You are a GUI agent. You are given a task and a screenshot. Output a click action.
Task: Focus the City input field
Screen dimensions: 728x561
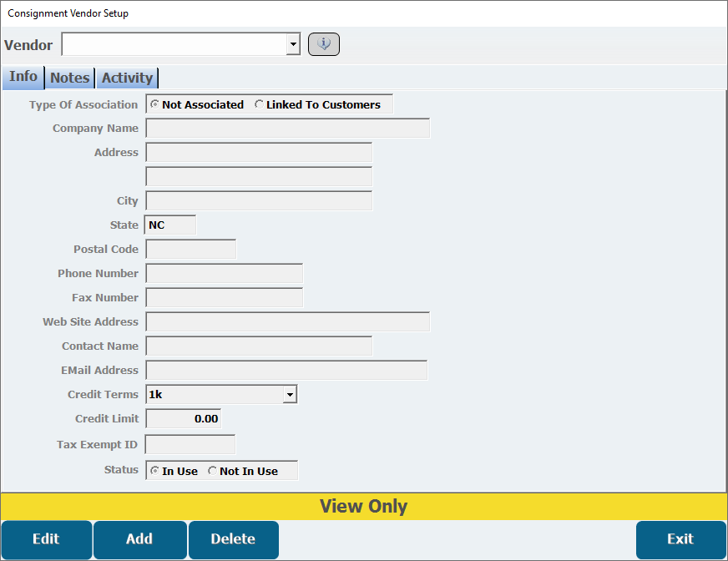(x=259, y=200)
